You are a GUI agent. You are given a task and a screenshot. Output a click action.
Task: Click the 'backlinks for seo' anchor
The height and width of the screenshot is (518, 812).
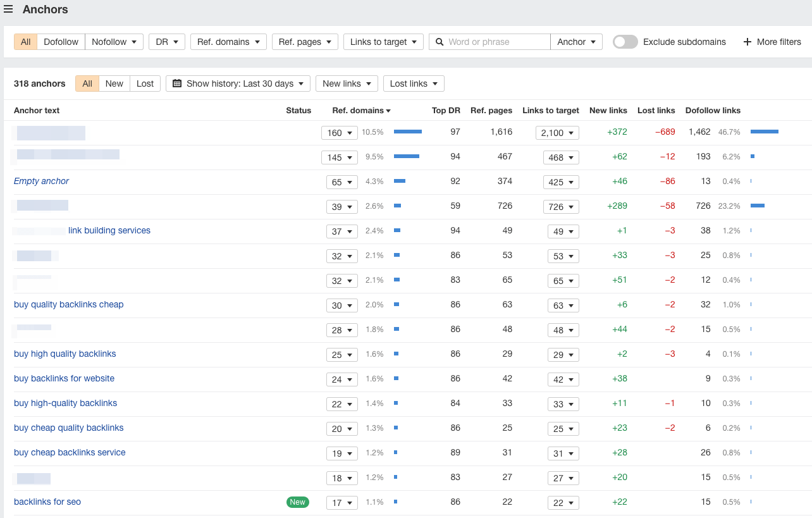click(47, 502)
